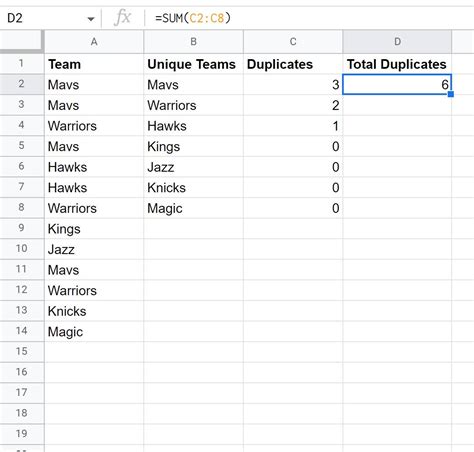This screenshot has width=474, height=452.
Task: Select cell A4 containing Warriors
Action: coord(94,126)
